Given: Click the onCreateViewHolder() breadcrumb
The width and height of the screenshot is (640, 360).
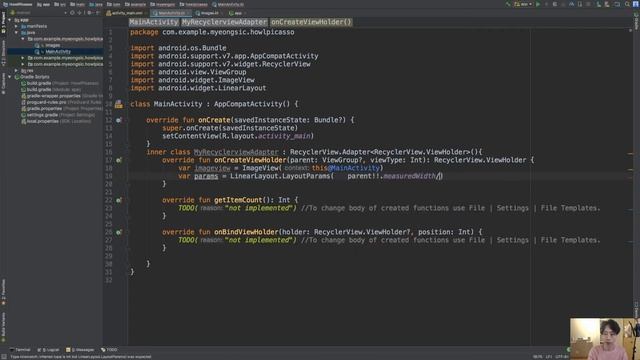Looking at the screenshot, I should (x=311, y=22).
